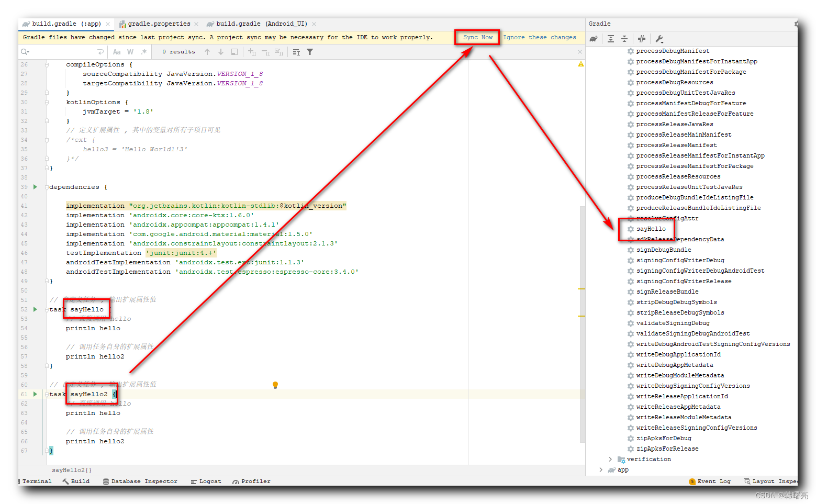Open search history magnifier dropdown
816x504 pixels.
tap(25, 52)
